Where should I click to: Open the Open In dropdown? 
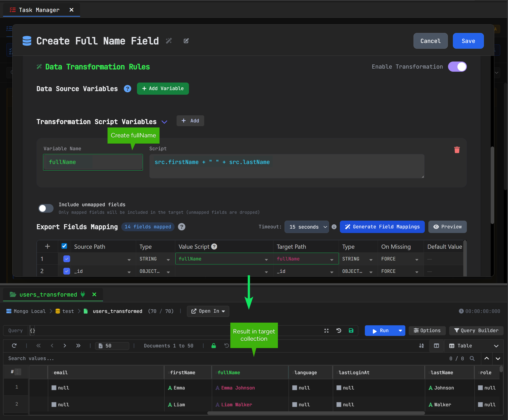[x=208, y=311]
